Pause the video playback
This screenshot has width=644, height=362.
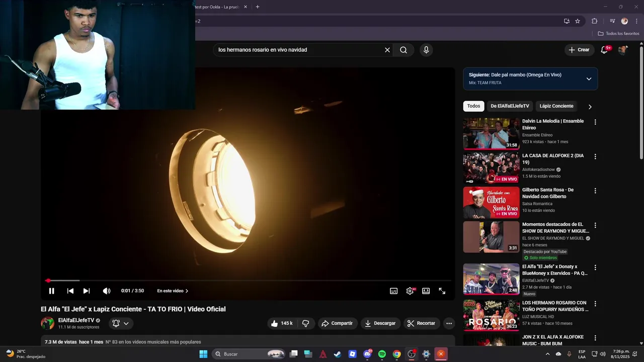[x=51, y=291]
